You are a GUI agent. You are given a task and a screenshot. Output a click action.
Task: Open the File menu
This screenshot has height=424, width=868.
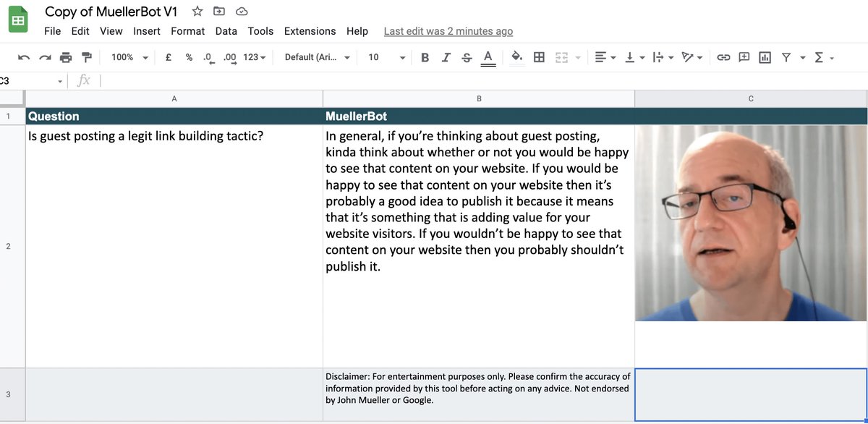coord(53,31)
